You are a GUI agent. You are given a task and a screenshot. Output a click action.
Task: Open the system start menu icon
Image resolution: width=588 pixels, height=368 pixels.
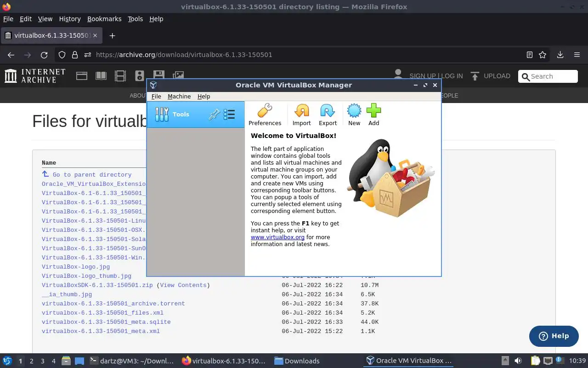point(7,361)
